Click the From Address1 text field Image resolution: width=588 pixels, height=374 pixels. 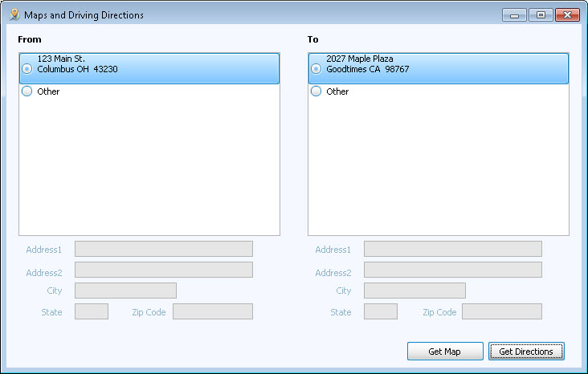[x=163, y=249]
